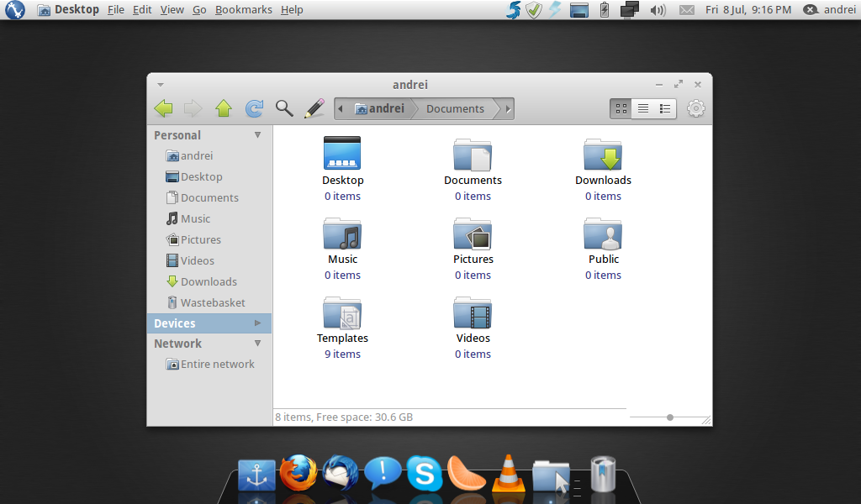Open Desktop in the sidebar
This screenshot has height=504, width=861.
[194, 176]
